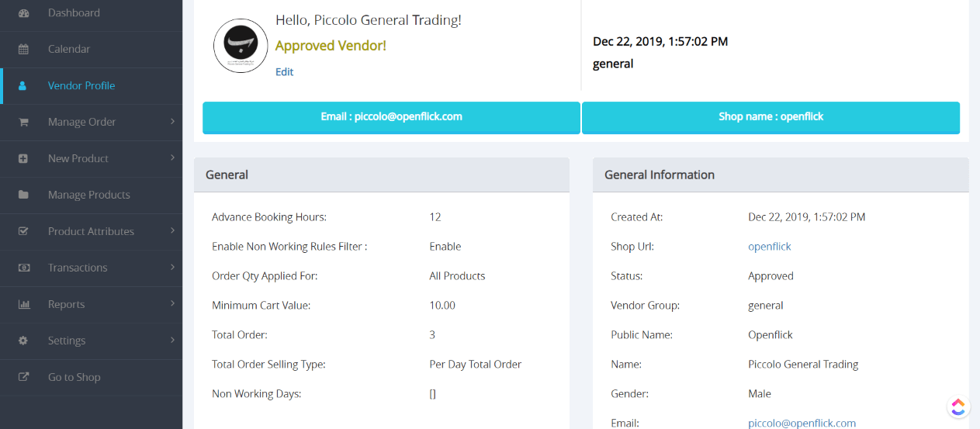This screenshot has width=980, height=429.
Task: Expand the Reports submenu arrow
Action: coord(172,303)
